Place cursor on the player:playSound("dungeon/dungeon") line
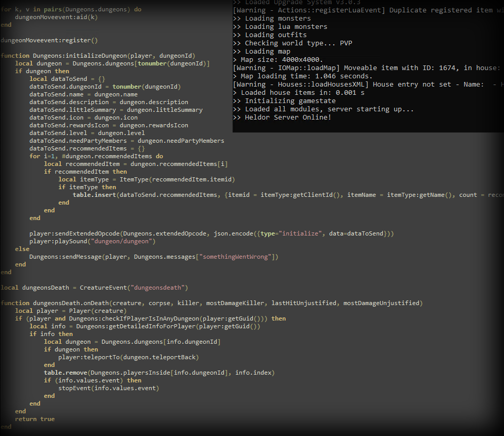This screenshot has width=504, height=436. pos(92,241)
